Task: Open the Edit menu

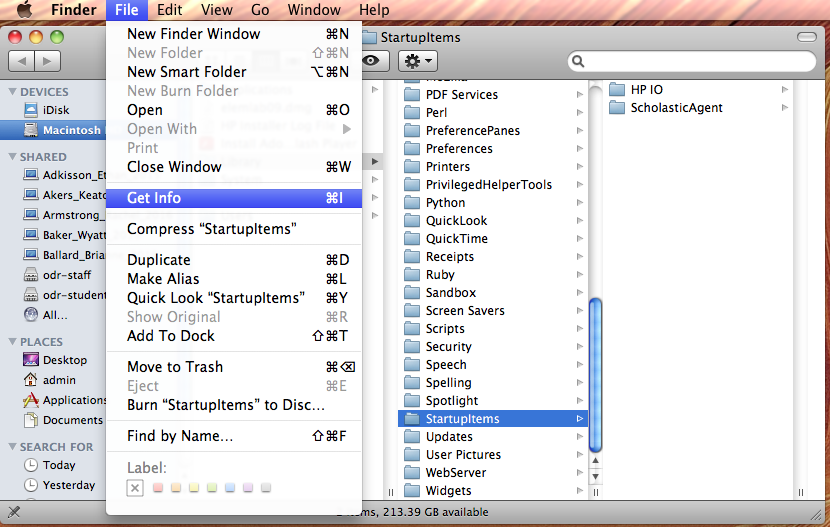Action: (x=169, y=10)
